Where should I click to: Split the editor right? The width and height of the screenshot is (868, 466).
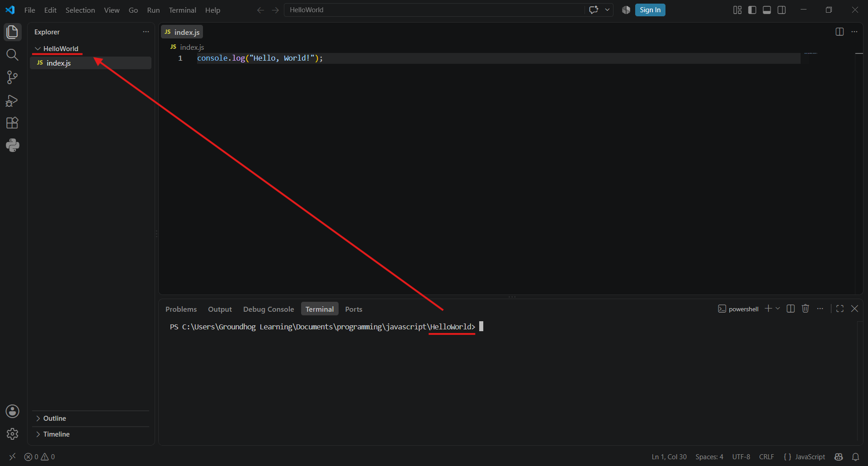[x=840, y=32]
